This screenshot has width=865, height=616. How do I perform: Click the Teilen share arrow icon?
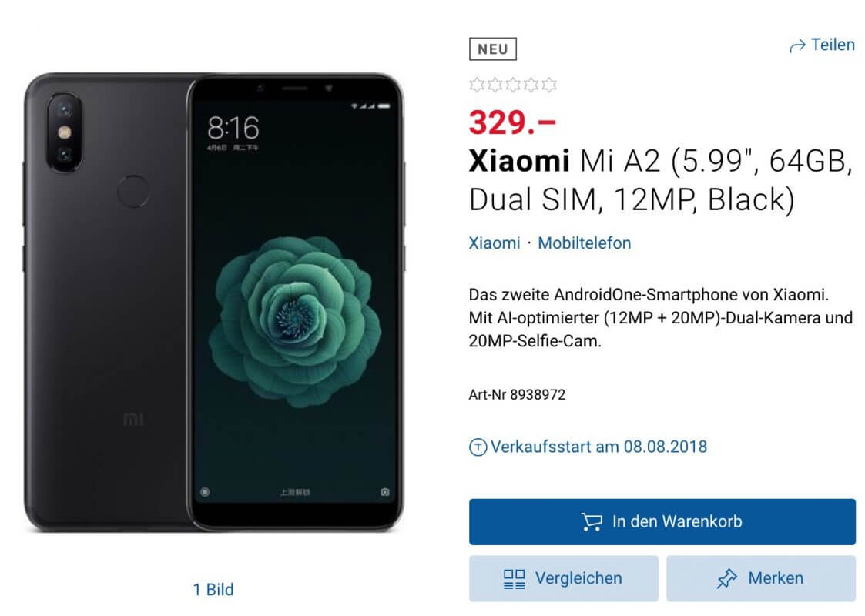click(797, 46)
